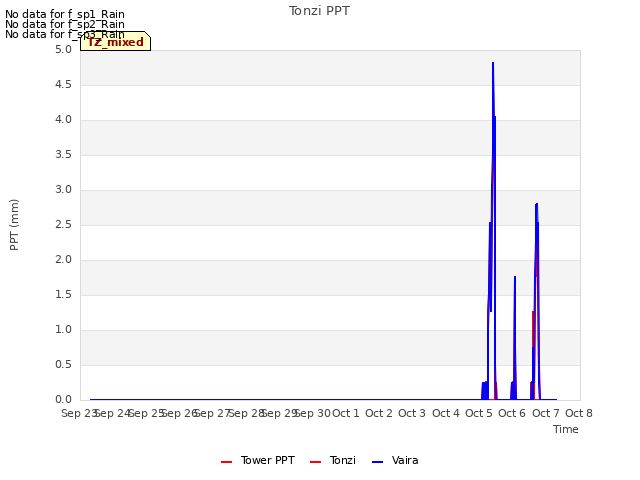Click the 0.0 y-axis tick label
Viewport: 640px width, 480px height.
[x=63, y=400]
